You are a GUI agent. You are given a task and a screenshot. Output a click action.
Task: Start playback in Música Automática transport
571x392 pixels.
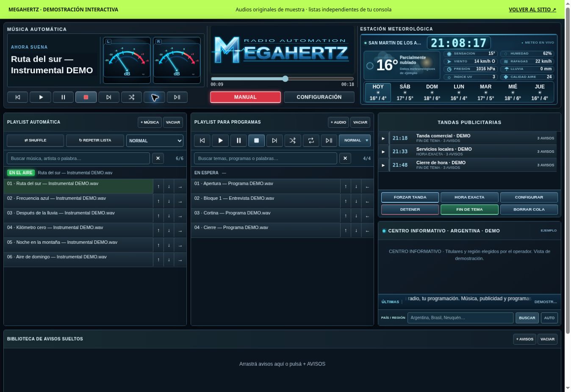(x=41, y=97)
